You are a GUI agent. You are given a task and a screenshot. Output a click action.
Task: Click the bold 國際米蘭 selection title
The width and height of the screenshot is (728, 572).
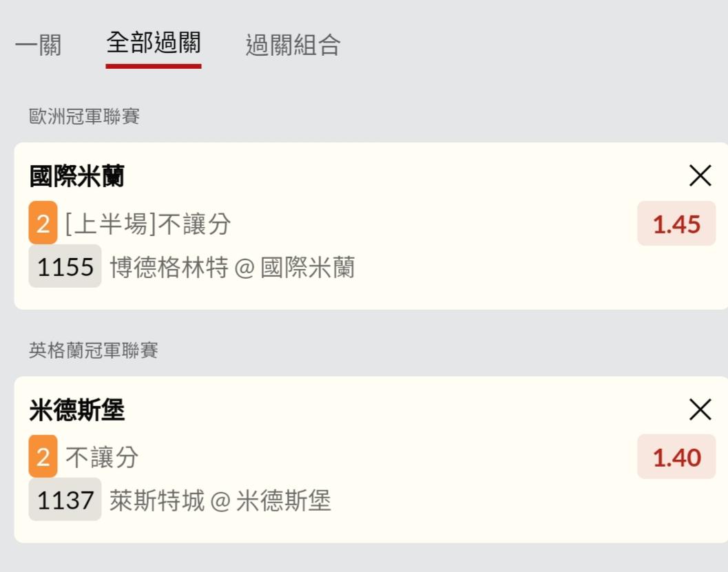[77, 177]
